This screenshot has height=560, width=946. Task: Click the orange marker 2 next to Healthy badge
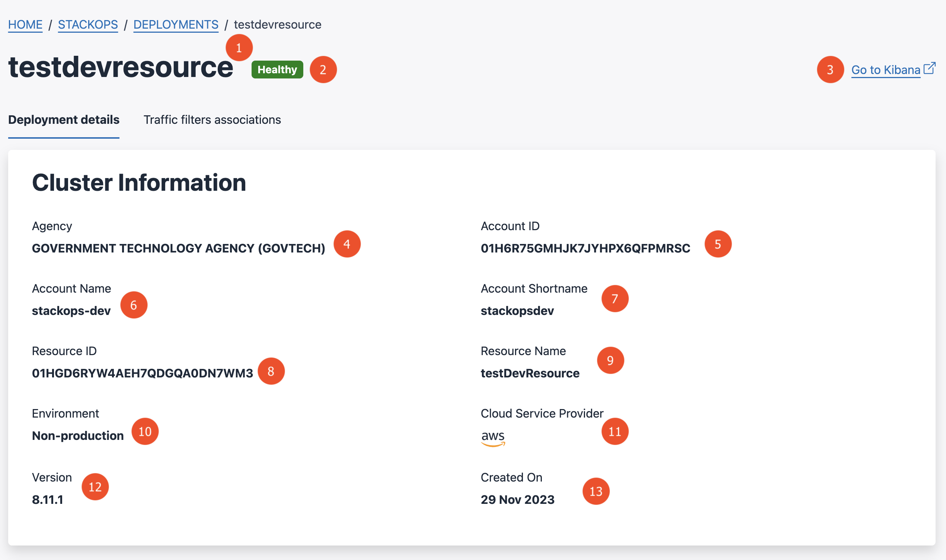click(x=323, y=70)
